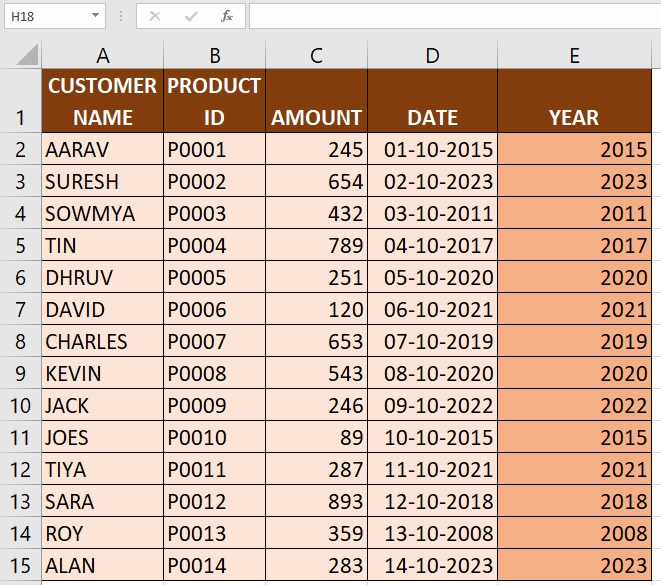Click the YEAR header cell

(574, 117)
